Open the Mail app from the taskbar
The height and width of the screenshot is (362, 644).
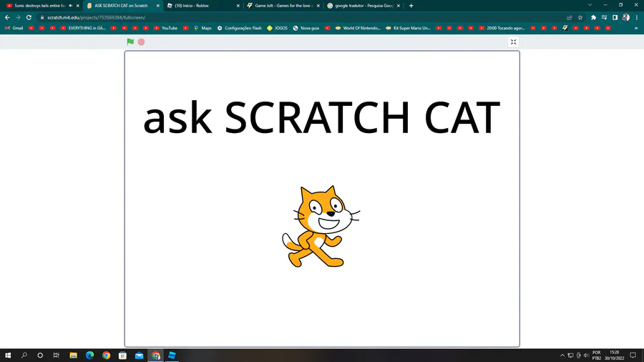(139, 356)
